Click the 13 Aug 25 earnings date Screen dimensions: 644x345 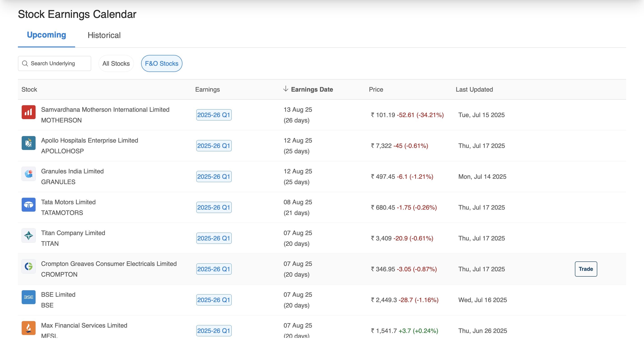click(298, 110)
